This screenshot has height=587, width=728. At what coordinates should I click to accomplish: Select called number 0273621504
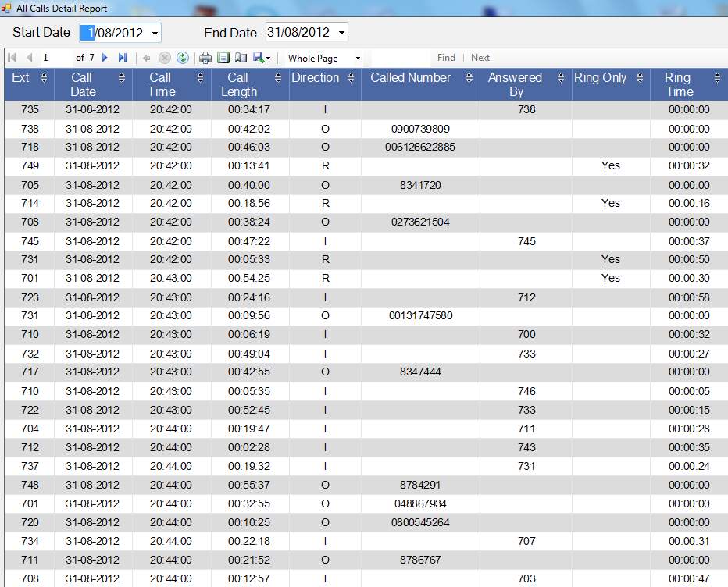pyautogui.click(x=420, y=222)
